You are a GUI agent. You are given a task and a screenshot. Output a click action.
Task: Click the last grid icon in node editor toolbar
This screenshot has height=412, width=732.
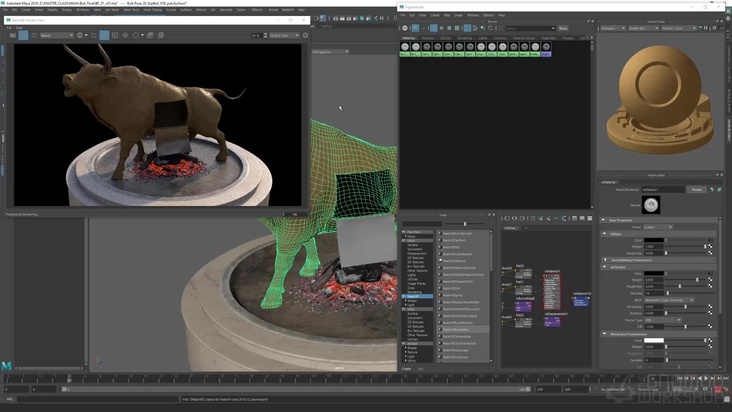click(590, 218)
